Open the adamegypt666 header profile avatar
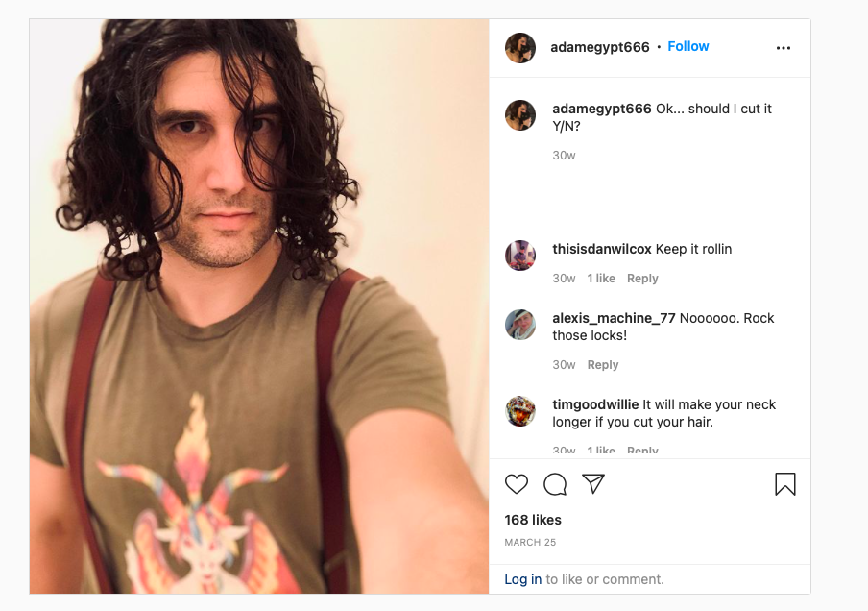 pos(520,48)
